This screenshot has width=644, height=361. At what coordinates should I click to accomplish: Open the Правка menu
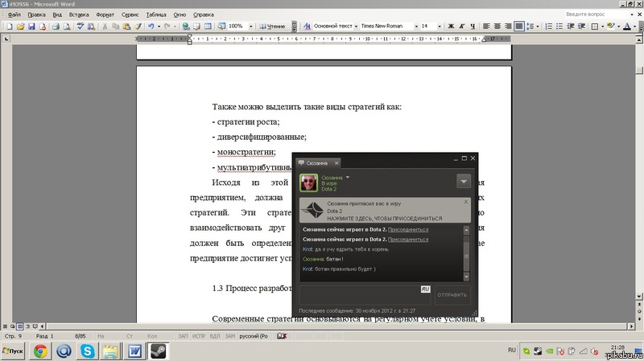[36, 14]
